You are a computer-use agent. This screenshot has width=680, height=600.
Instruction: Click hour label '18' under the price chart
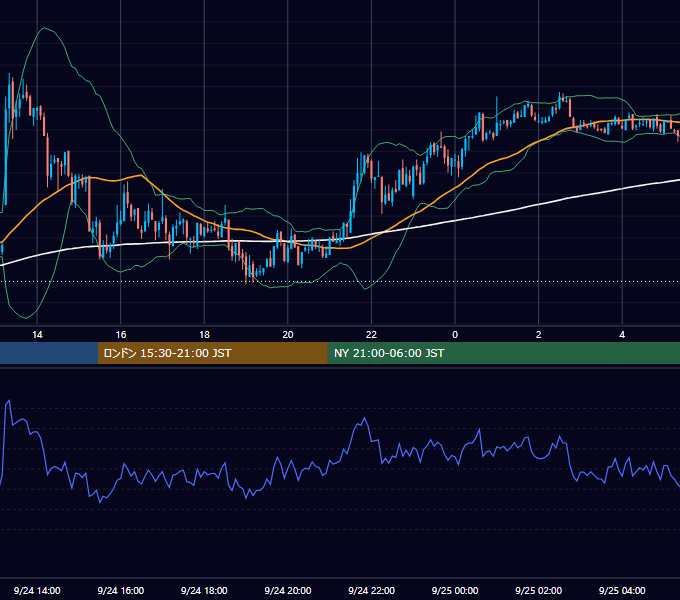pyautogui.click(x=204, y=334)
